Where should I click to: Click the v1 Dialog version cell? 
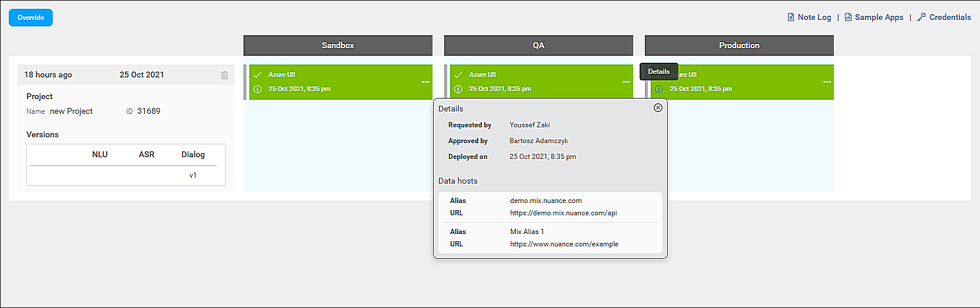pyautogui.click(x=192, y=175)
